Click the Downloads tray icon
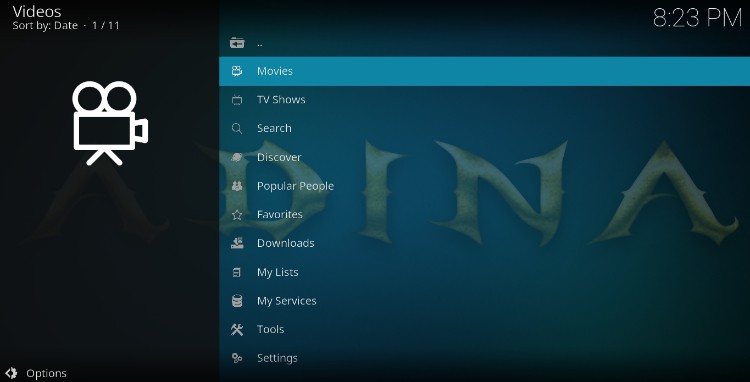The width and height of the screenshot is (750, 382). pyautogui.click(x=237, y=243)
